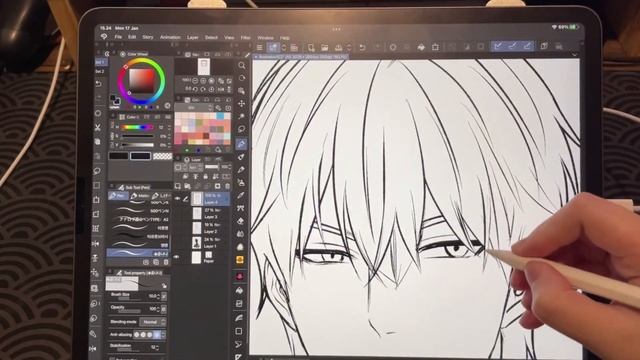This screenshot has height=360, width=640.
Task: Click the battery indicator in status bar
Action: (574, 27)
